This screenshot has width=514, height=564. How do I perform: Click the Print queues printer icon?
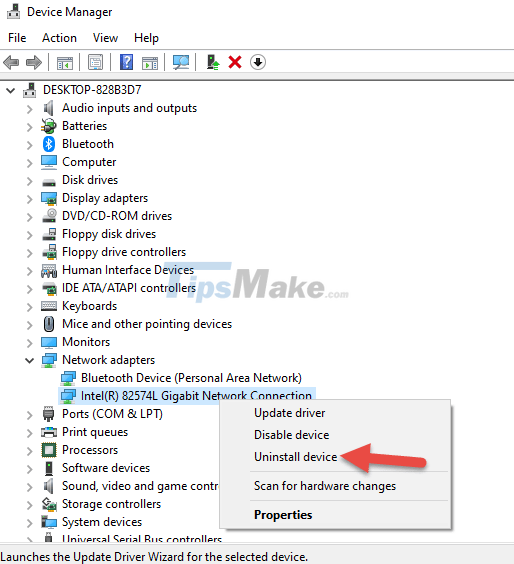click(49, 432)
